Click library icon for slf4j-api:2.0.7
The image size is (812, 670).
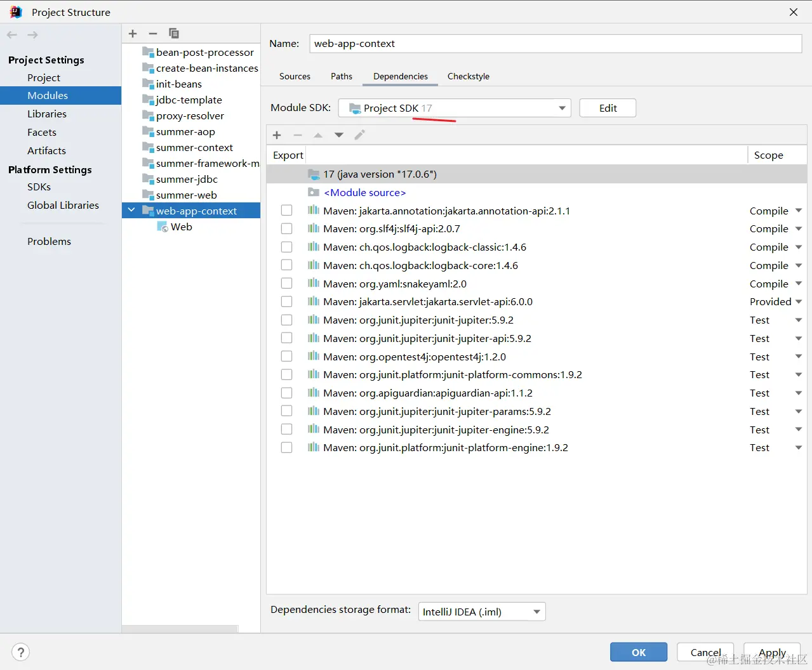point(314,228)
